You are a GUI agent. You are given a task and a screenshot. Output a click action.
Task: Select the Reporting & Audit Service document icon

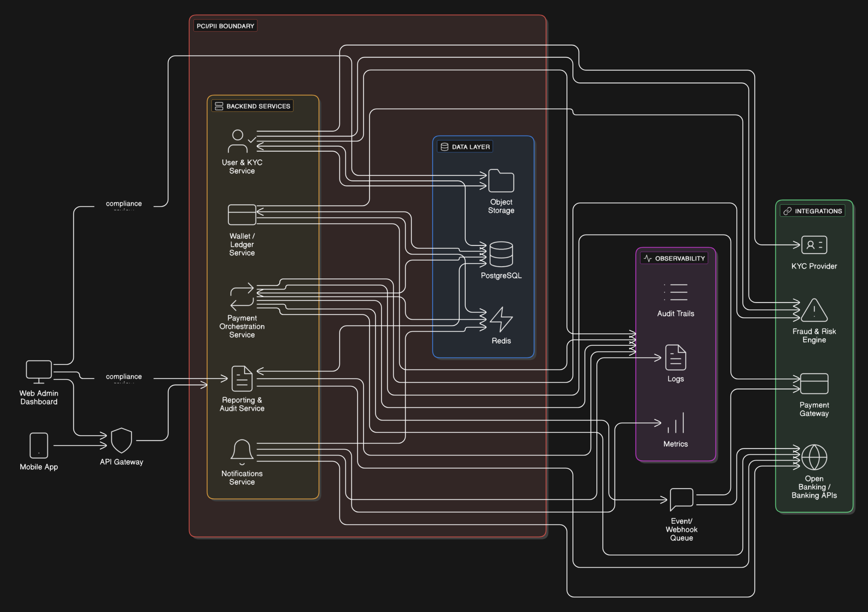click(x=242, y=378)
